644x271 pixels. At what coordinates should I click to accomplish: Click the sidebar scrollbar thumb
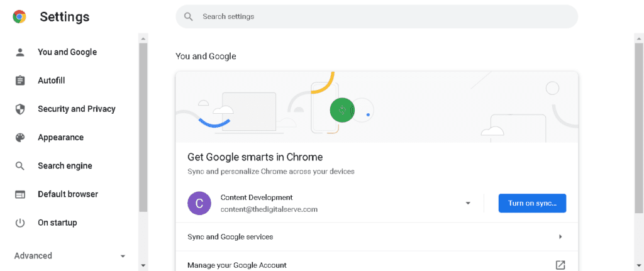[143, 127]
